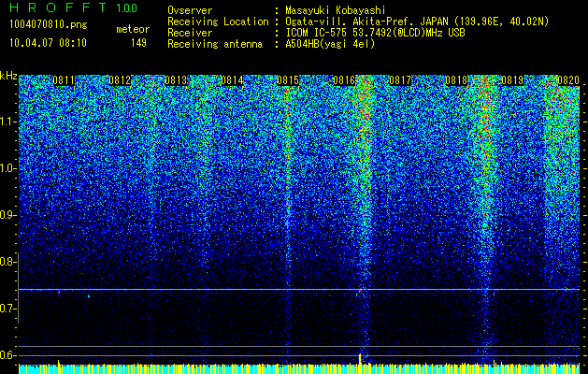Click the 0.7 frequency axis label
This screenshot has width=588, height=374.
click(7, 309)
